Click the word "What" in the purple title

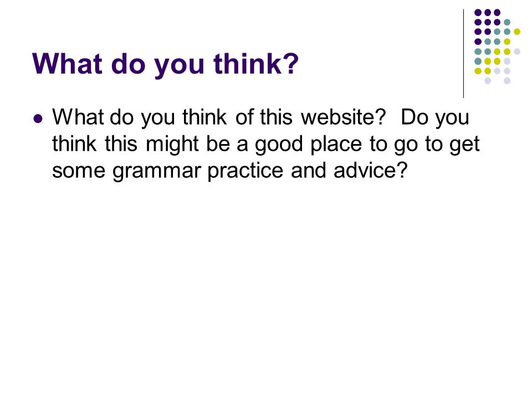[x=67, y=63]
